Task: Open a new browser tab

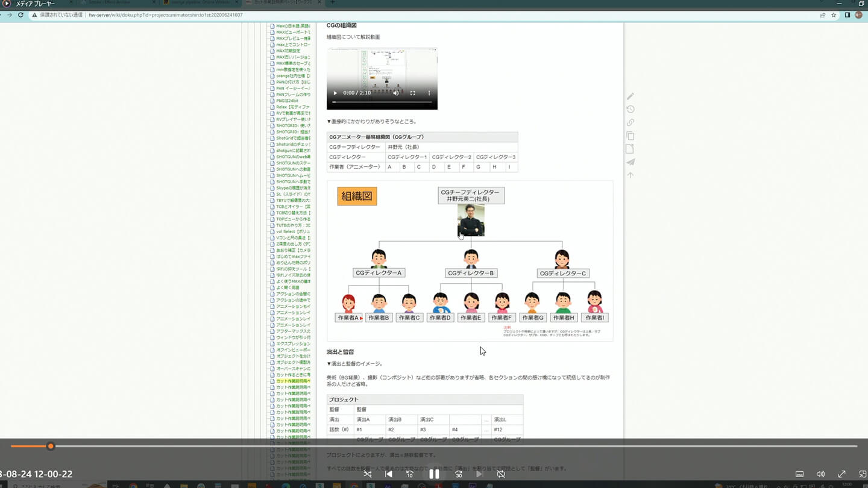Action: pos(332,3)
